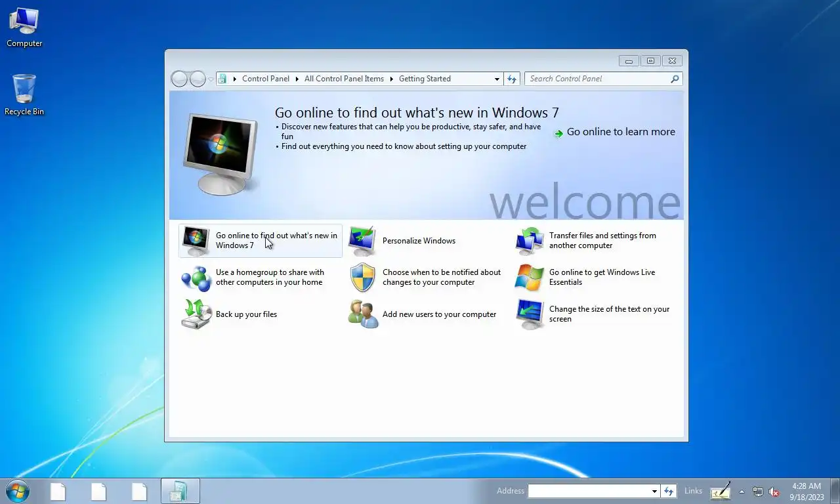Expand arrow after All Control Panel Items
The width and height of the screenshot is (840, 504).
[391, 79]
